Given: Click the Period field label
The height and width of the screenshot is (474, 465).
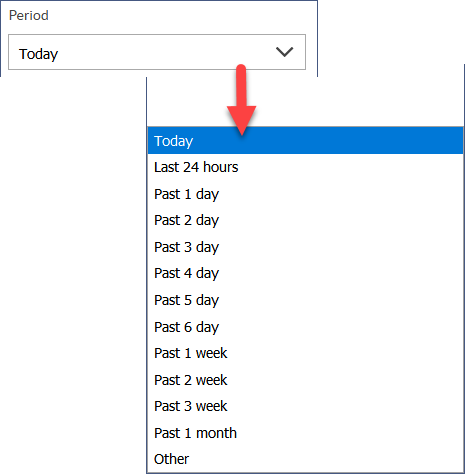Looking at the screenshot, I should [x=29, y=15].
